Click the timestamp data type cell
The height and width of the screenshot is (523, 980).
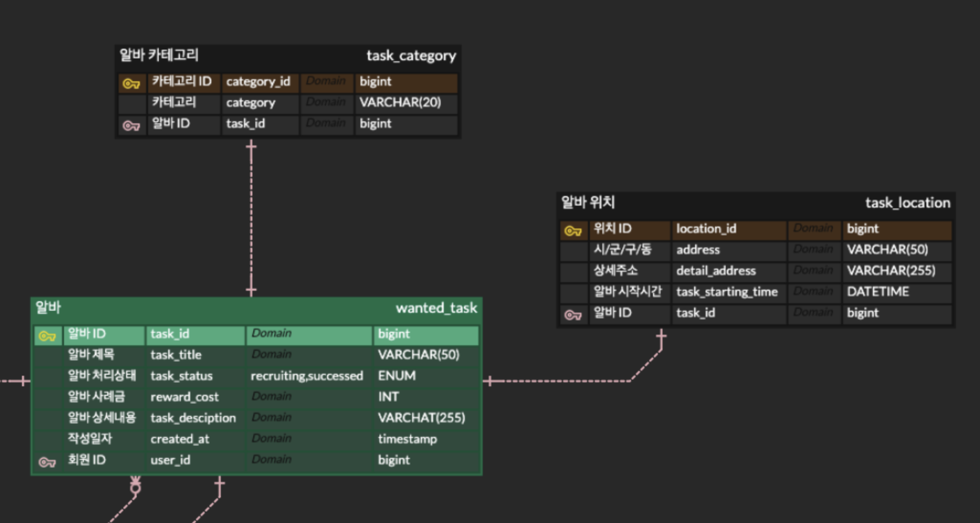point(426,440)
